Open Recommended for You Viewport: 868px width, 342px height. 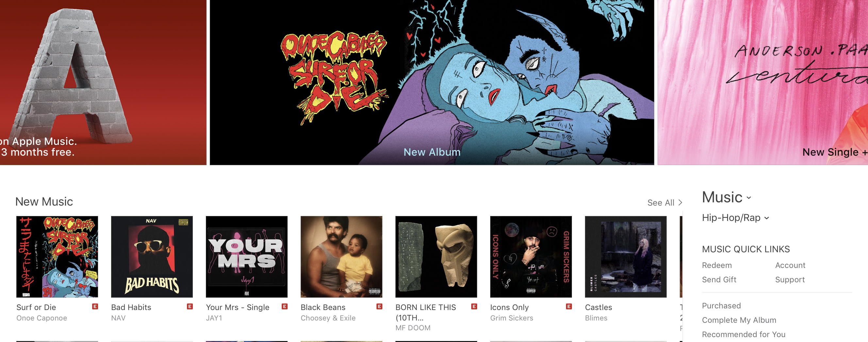(743, 334)
